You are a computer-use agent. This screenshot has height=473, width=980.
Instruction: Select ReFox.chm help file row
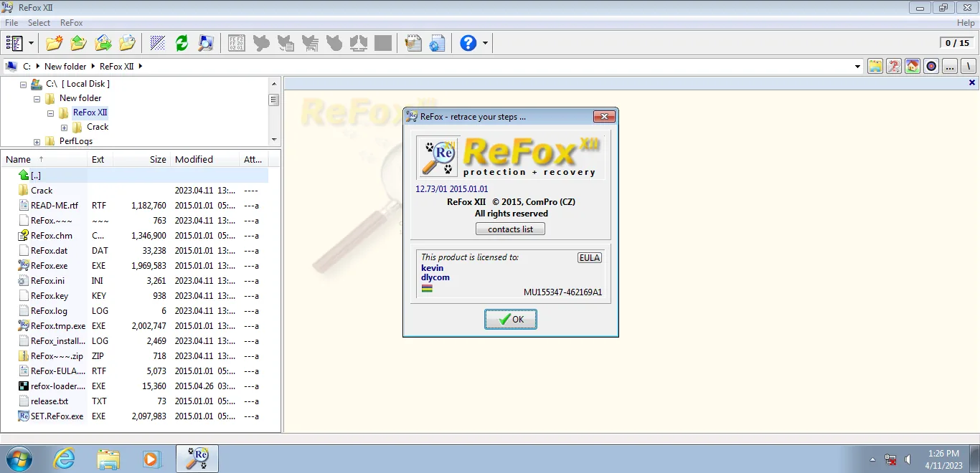coord(135,236)
